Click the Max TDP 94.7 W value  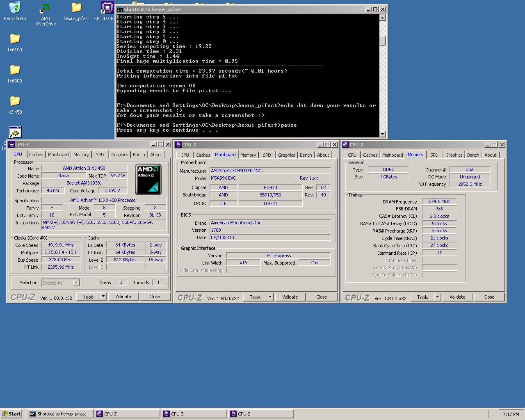118,176
